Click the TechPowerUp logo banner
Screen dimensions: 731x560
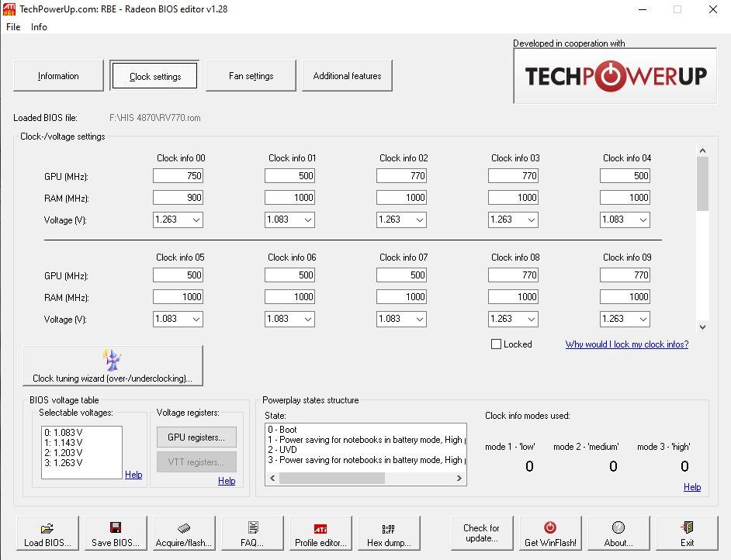(615, 75)
